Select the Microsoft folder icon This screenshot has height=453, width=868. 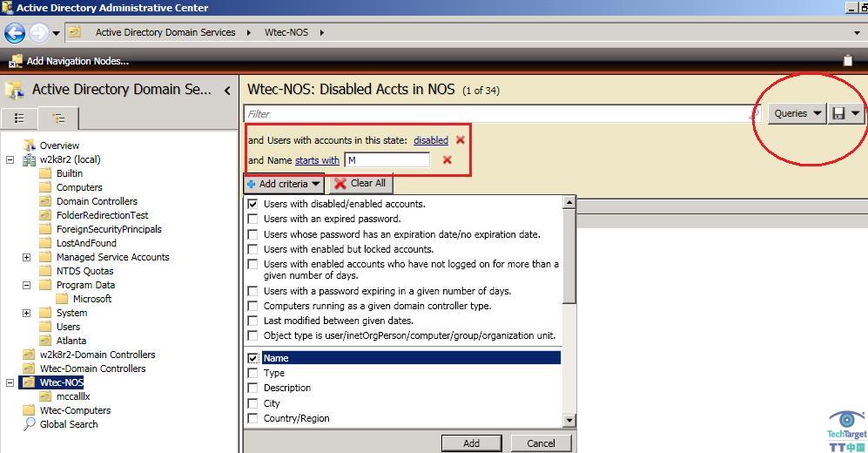[x=62, y=299]
